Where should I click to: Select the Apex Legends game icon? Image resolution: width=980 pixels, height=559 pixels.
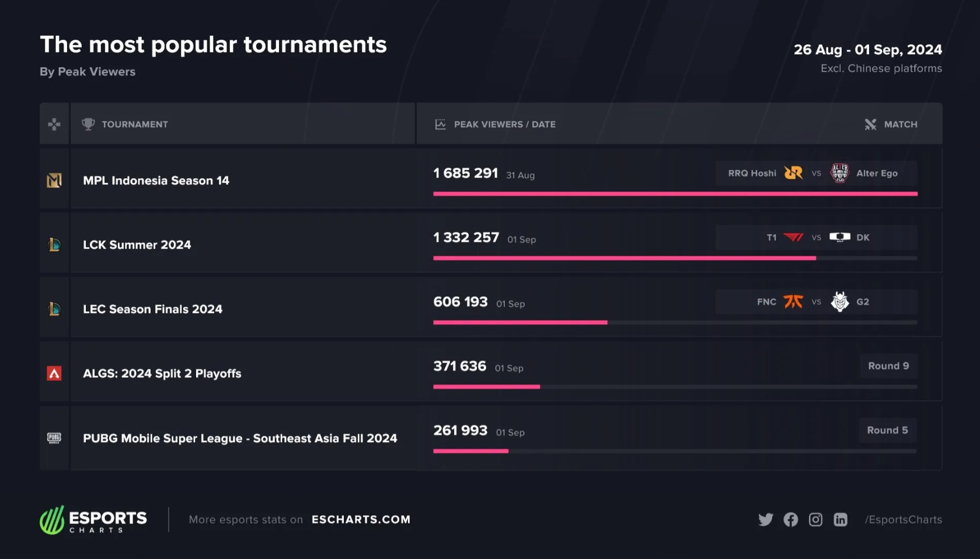tap(54, 373)
